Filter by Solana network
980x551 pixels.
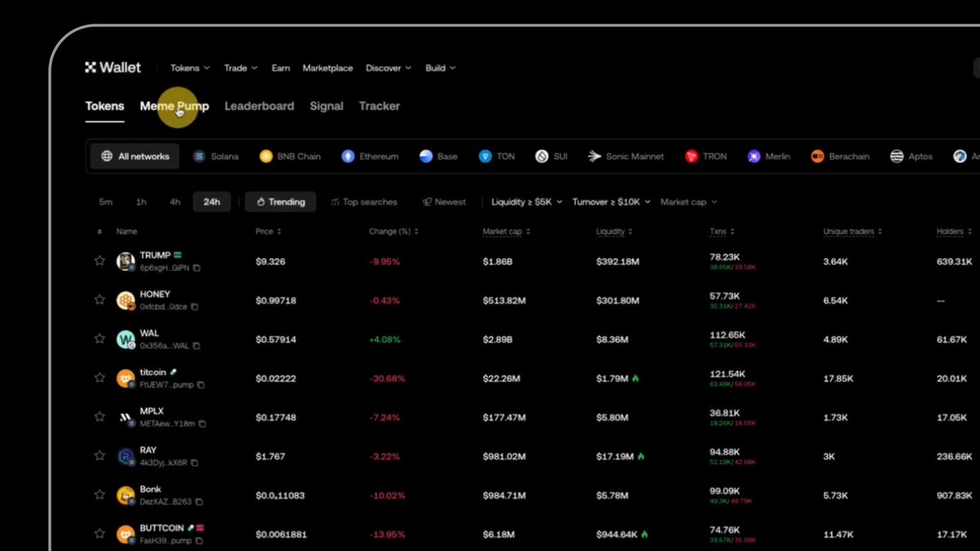216,156
